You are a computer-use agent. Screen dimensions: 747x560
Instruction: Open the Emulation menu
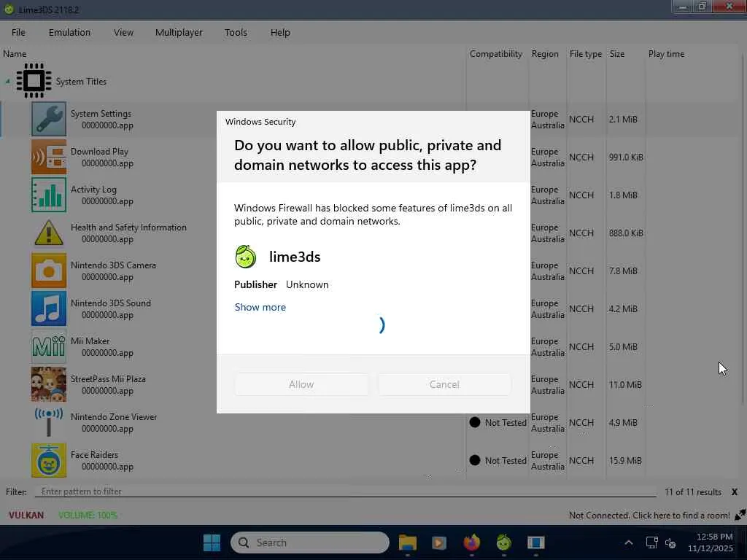click(x=69, y=32)
